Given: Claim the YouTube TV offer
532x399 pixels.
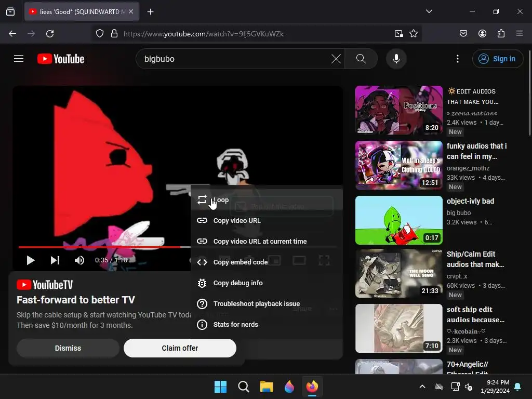Looking at the screenshot, I should click(x=180, y=348).
